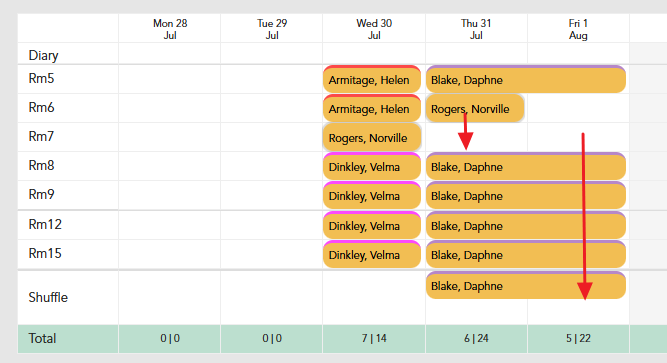The height and width of the screenshot is (363, 667).
Task: Select the Wed 30 Jul column header
Action: pos(374,29)
